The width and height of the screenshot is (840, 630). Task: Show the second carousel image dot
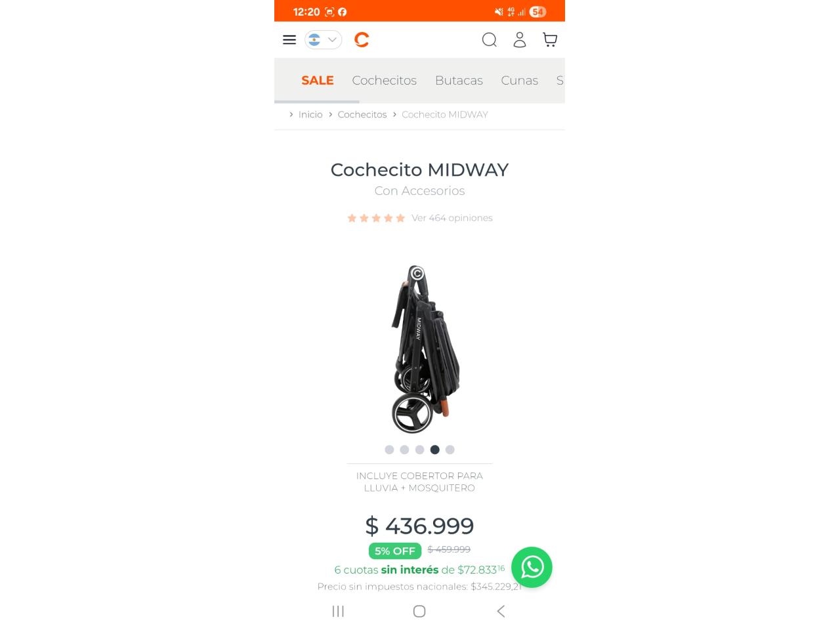[404, 450]
